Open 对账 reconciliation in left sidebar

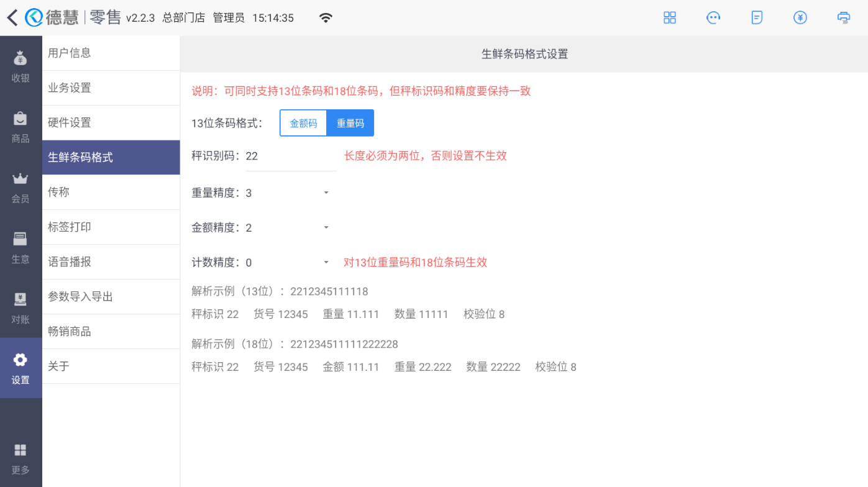click(21, 307)
